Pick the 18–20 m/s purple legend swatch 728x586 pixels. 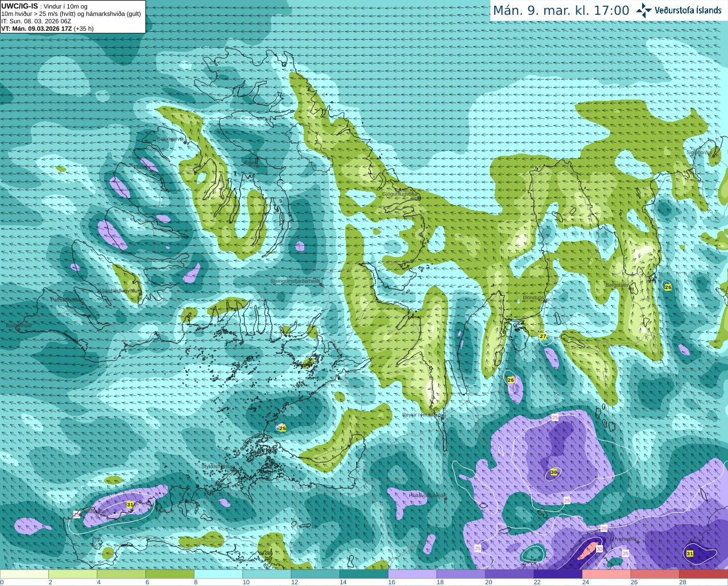pyautogui.click(x=461, y=574)
